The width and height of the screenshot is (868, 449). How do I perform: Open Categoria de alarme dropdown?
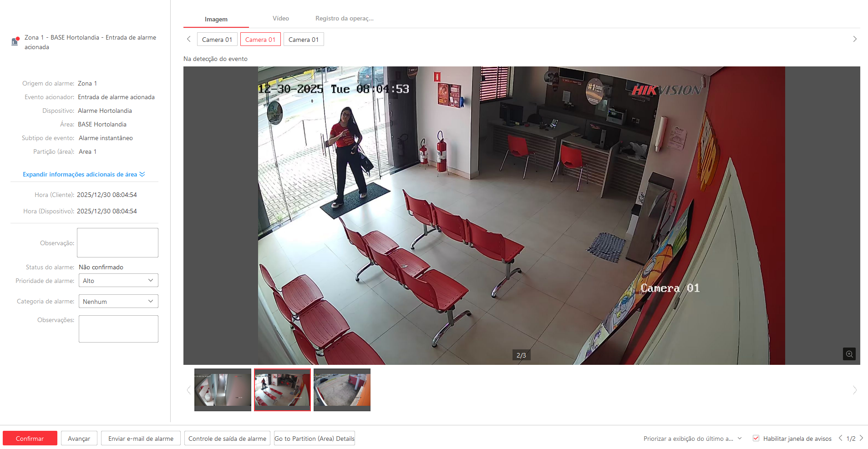point(118,301)
